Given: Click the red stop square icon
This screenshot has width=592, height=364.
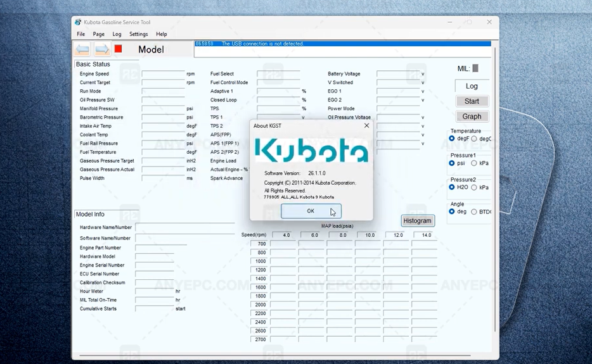Looking at the screenshot, I should (x=118, y=49).
